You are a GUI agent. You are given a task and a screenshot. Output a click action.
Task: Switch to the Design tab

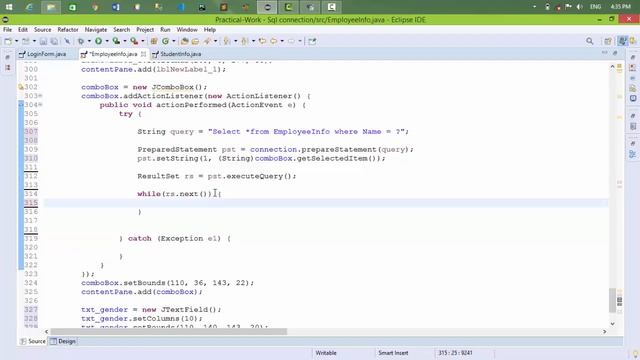click(63, 341)
